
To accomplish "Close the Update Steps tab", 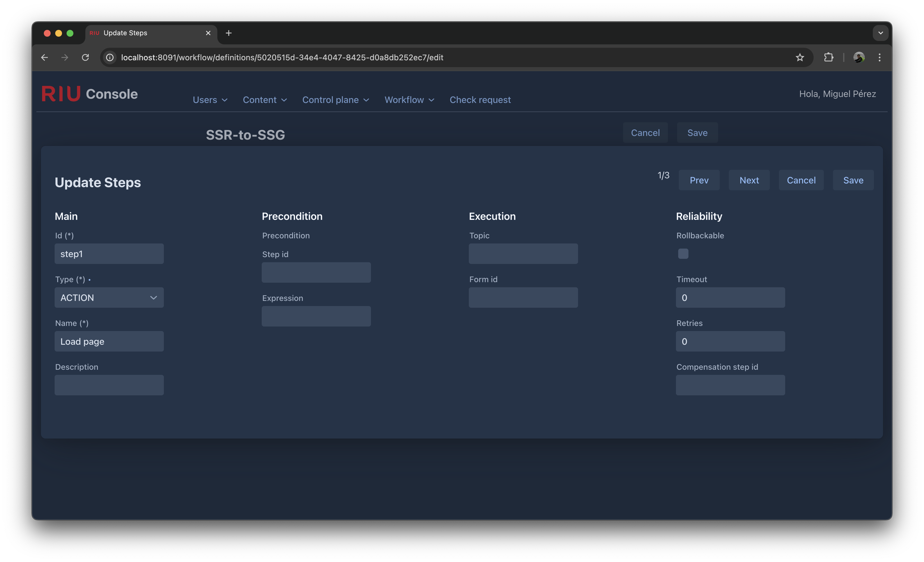I will (208, 33).
